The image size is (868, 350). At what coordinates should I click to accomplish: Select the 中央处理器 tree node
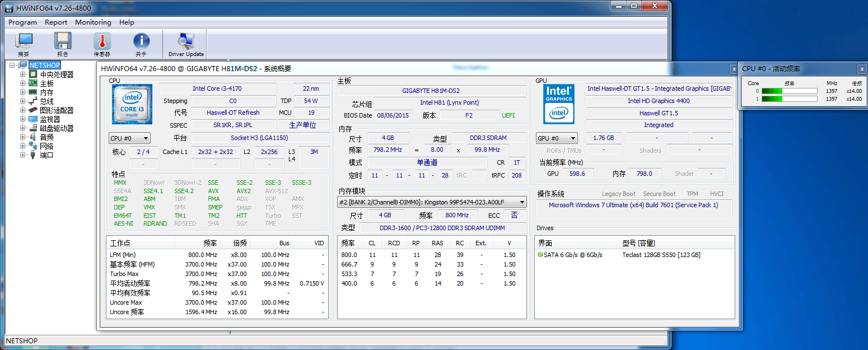click(x=57, y=74)
